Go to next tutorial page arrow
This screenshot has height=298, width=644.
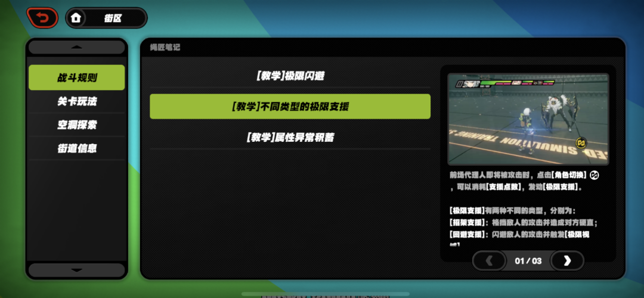[x=567, y=260]
